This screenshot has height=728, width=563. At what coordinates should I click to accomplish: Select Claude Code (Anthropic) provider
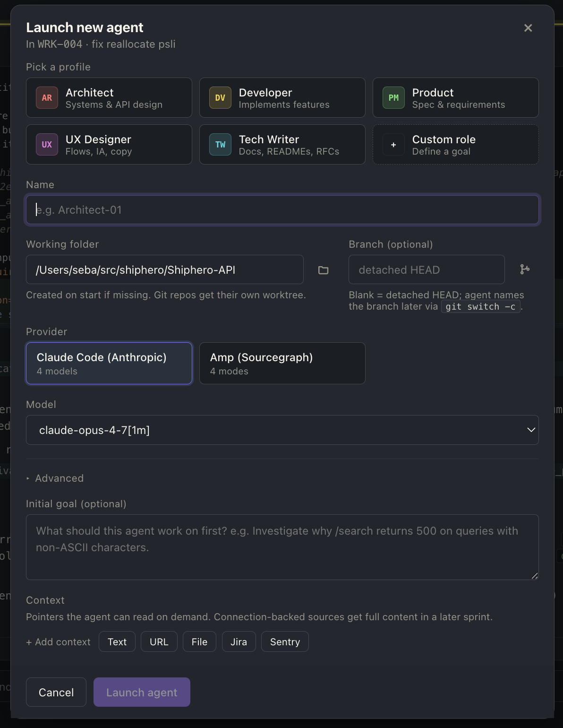pyautogui.click(x=109, y=364)
